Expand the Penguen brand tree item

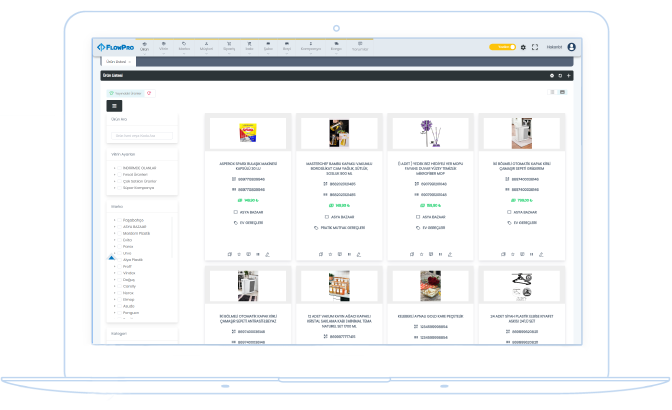coord(115,310)
